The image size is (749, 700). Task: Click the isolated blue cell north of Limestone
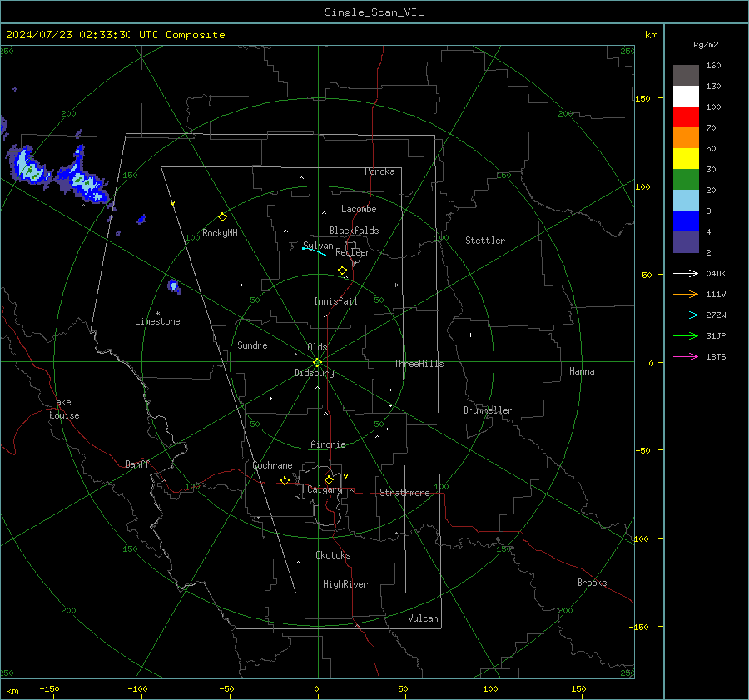pyautogui.click(x=175, y=286)
